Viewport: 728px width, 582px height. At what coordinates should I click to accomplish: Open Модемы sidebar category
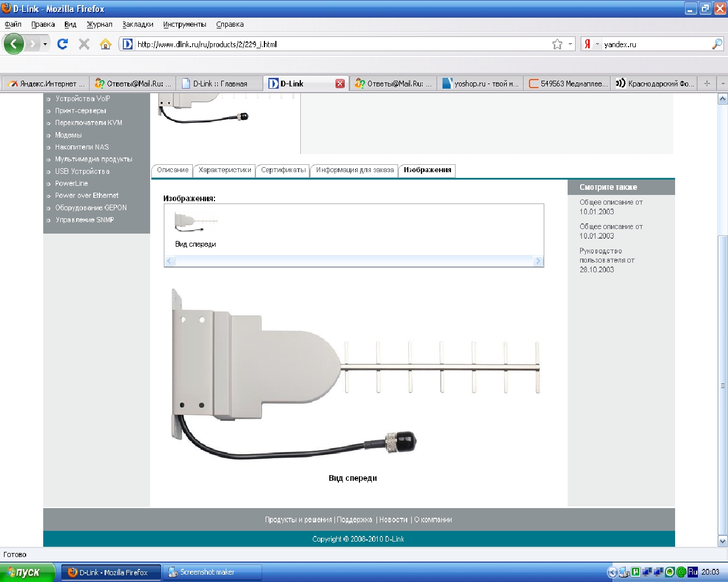[x=68, y=135]
